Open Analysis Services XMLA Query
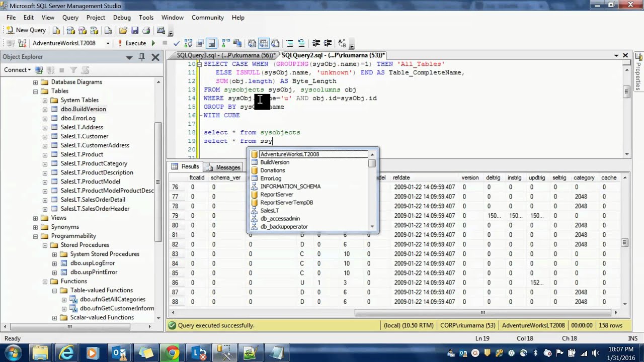The image size is (644, 362). pos(94,30)
